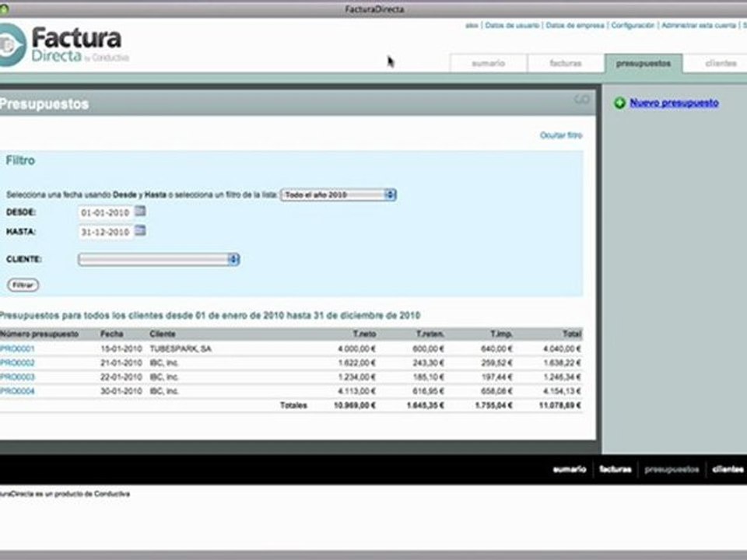Click the T.neto column header
Viewport: 747px width, 560px height.
(x=364, y=334)
